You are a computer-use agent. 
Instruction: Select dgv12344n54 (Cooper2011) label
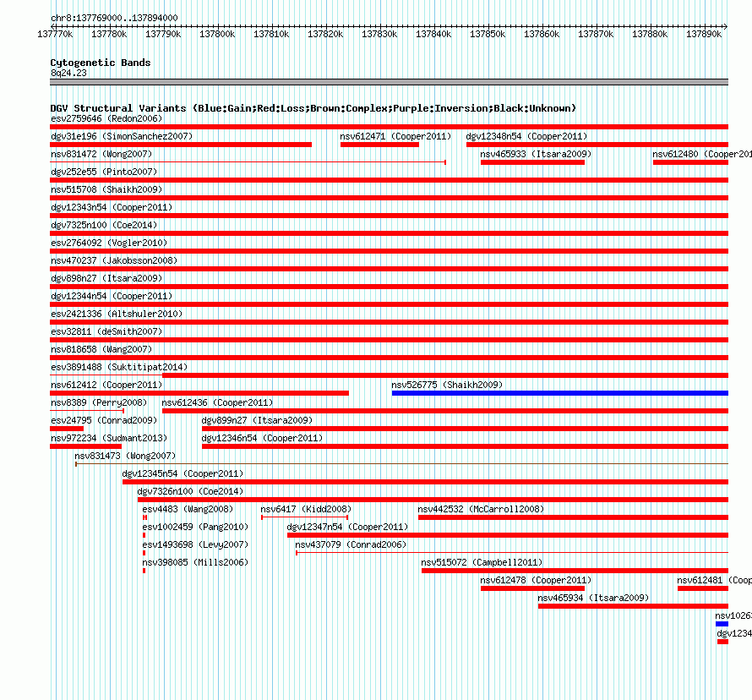[x=112, y=296]
